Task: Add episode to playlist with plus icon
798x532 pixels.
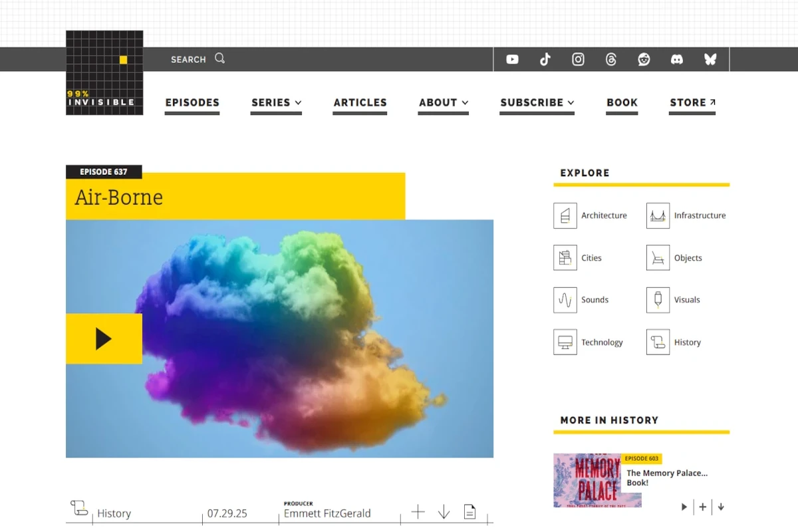Action: pos(418,511)
